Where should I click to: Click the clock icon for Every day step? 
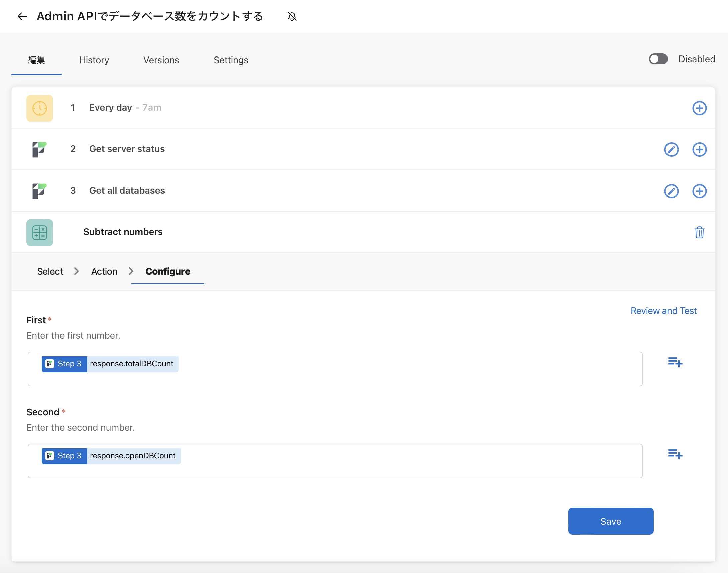click(39, 108)
